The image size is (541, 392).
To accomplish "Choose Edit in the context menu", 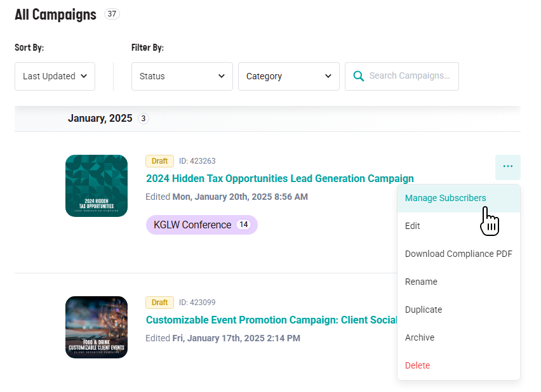I will point(413,226).
